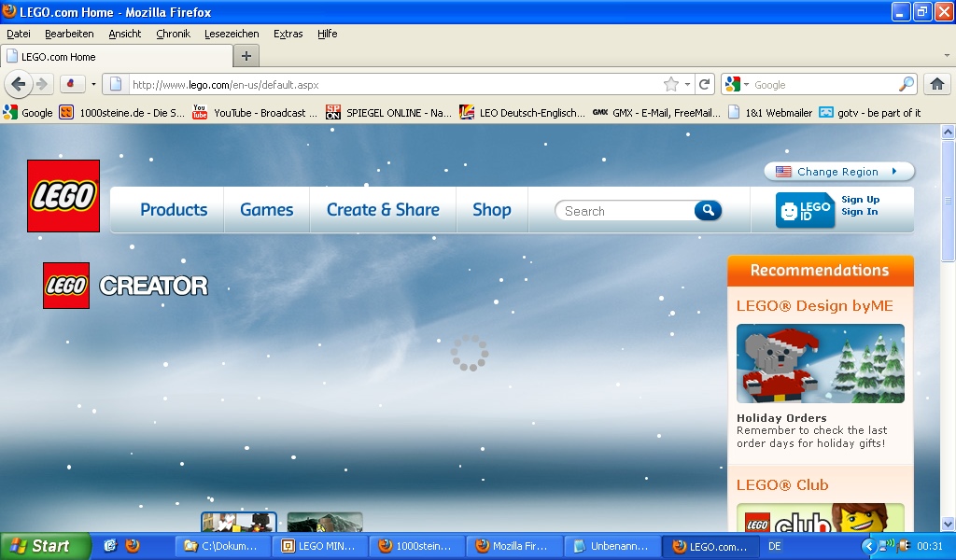956x560 pixels.
Task: Open the gotv - be part of it bookmark
Action: (870, 113)
